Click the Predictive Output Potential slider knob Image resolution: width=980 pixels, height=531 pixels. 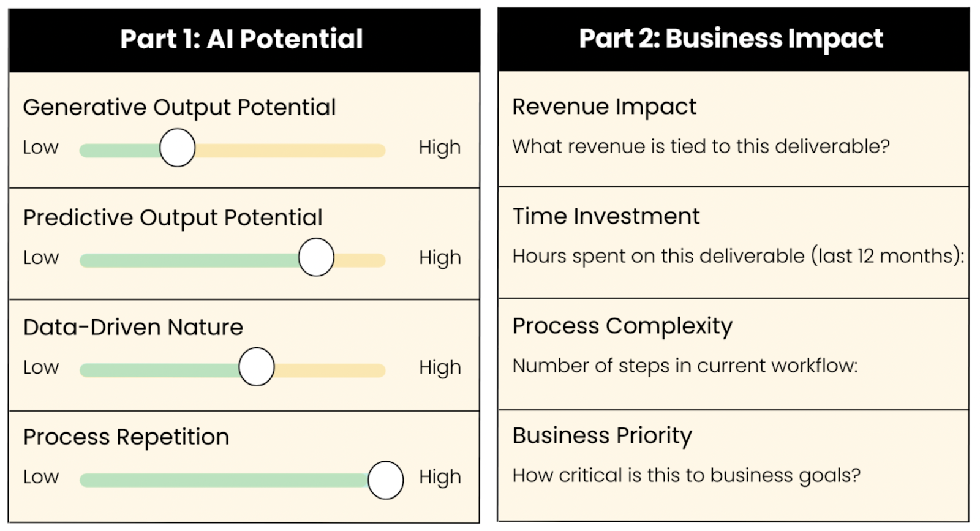(316, 257)
